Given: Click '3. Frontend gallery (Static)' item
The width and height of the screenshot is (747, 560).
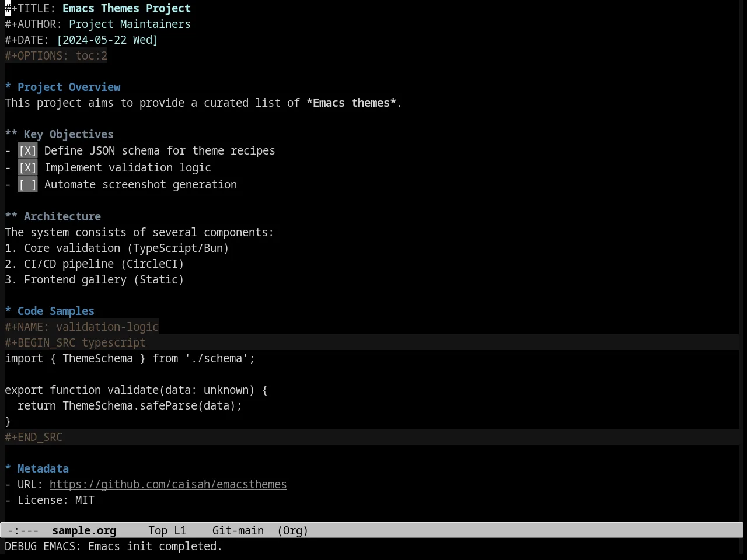Looking at the screenshot, I should [95, 280].
